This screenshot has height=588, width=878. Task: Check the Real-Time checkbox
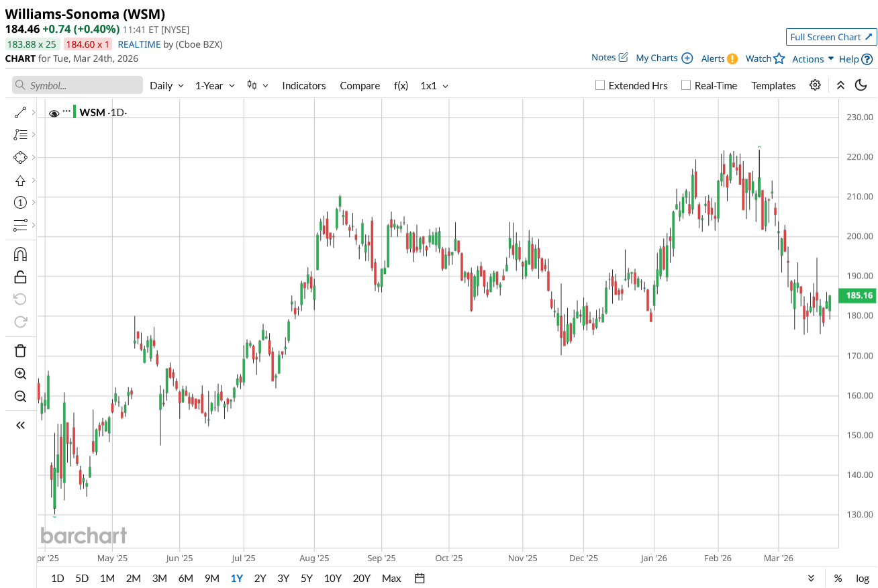tap(685, 85)
